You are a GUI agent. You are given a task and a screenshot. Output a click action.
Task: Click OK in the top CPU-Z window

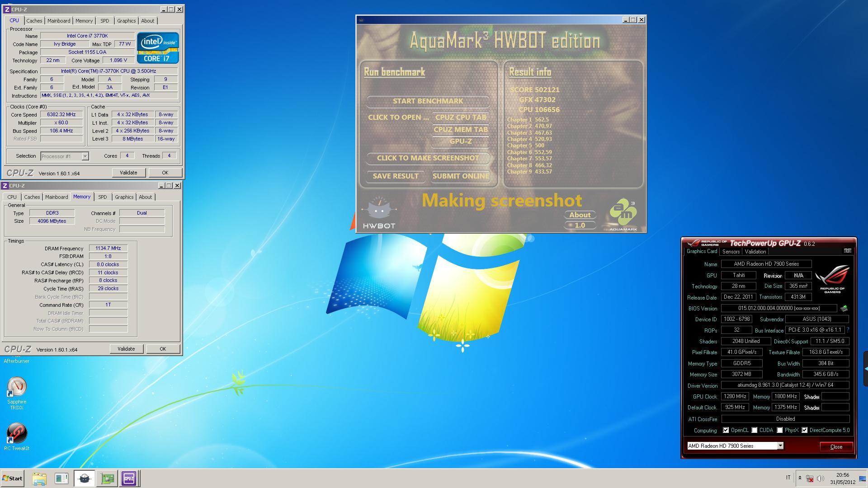165,173
